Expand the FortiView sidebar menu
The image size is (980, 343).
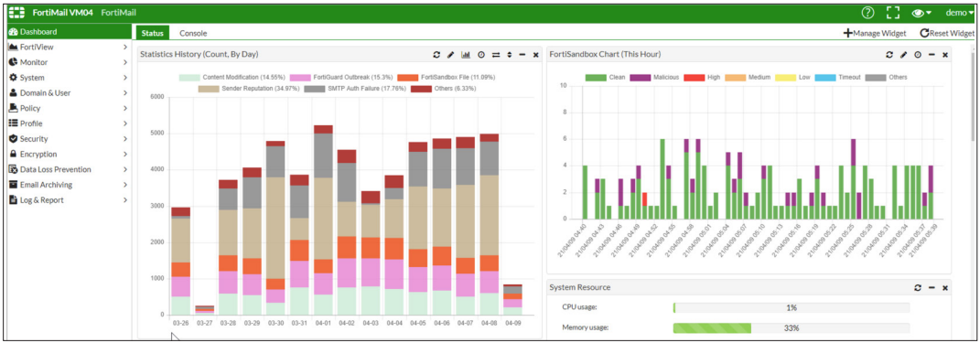tap(68, 47)
